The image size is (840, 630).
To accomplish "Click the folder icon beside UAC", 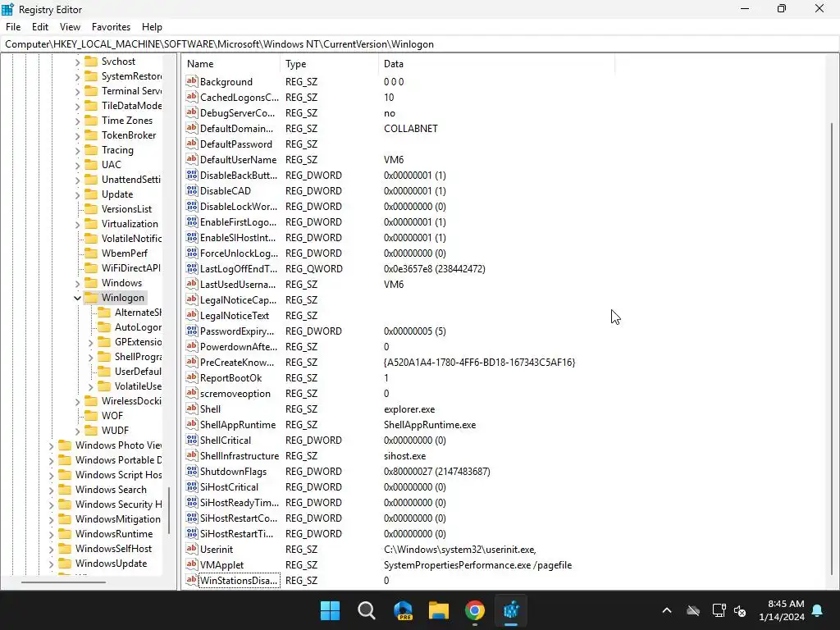I will click(x=92, y=164).
